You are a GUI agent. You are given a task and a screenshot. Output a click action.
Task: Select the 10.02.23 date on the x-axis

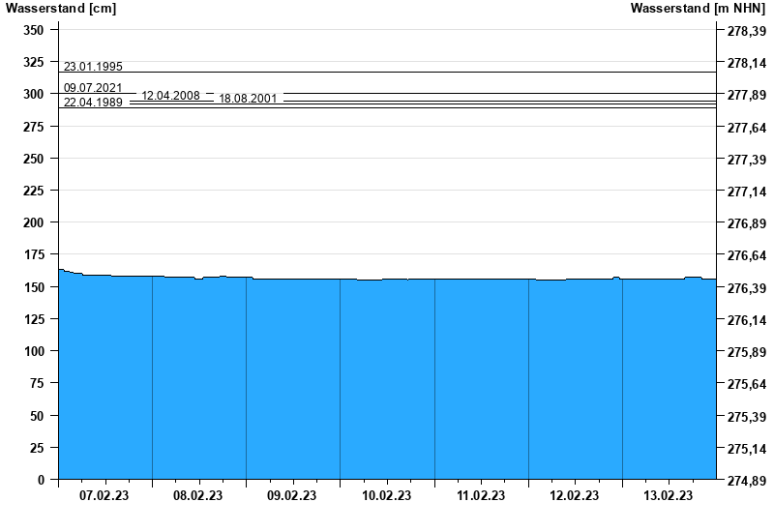[386, 496]
